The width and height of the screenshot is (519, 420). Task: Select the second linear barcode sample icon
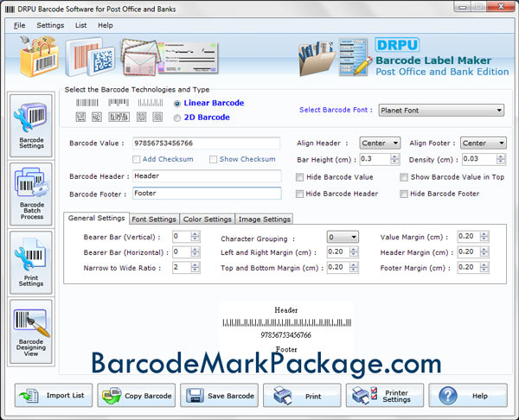(119, 103)
